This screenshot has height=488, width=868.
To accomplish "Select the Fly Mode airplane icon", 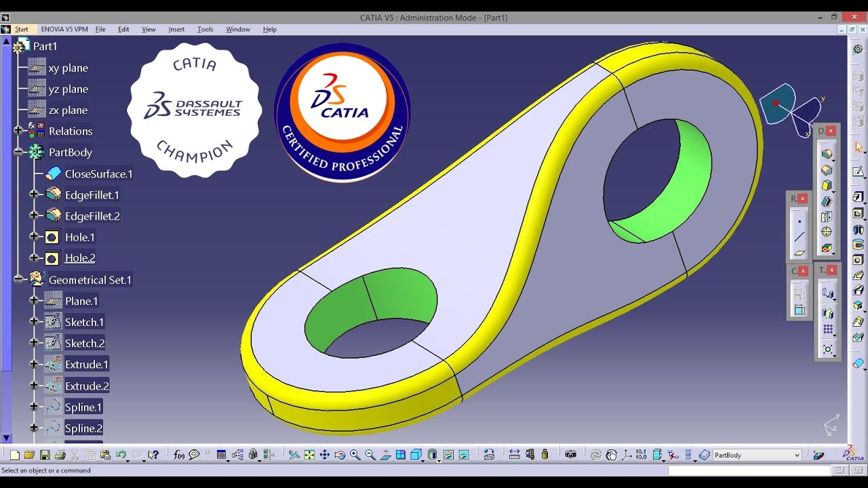I will 294,455.
